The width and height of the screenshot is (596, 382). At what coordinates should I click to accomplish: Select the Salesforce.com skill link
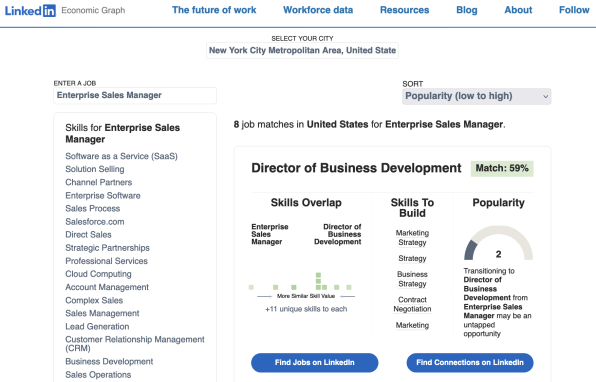[95, 222]
